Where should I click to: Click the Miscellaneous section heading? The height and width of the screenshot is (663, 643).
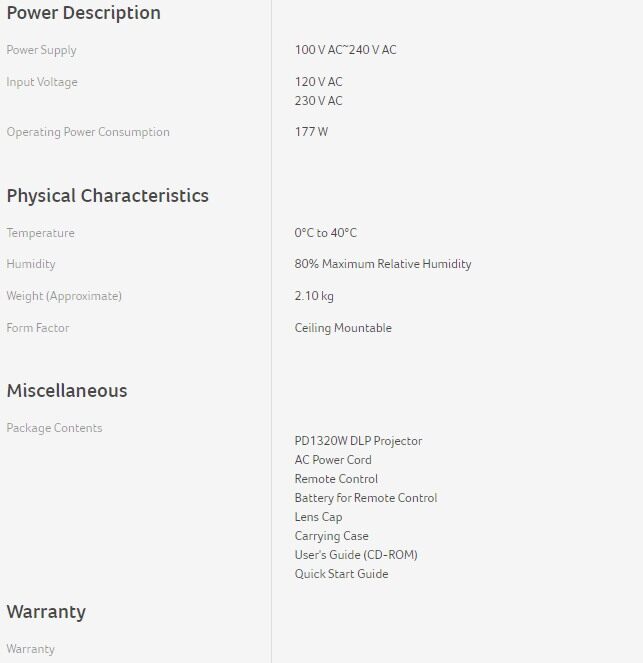67,391
